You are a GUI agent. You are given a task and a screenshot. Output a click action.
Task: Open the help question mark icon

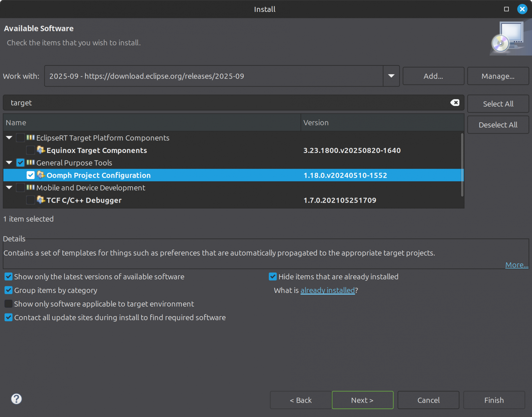click(x=16, y=399)
